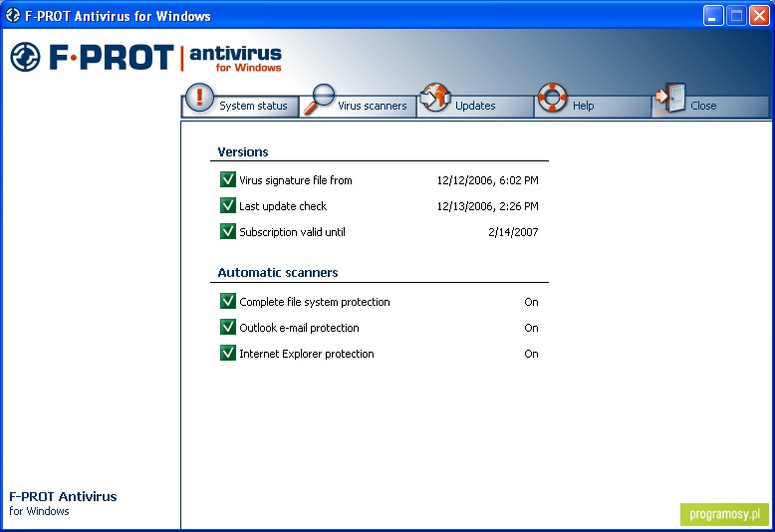Click On status for Outlook e-mail protection
The image size is (775, 532).
[x=531, y=328]
